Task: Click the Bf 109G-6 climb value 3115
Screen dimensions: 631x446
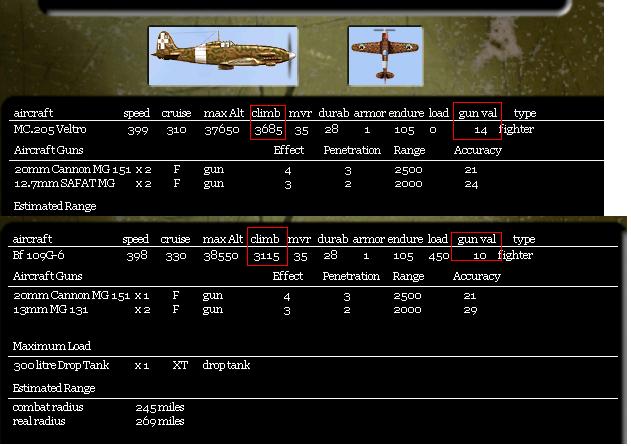Action: tap(266, 256)
